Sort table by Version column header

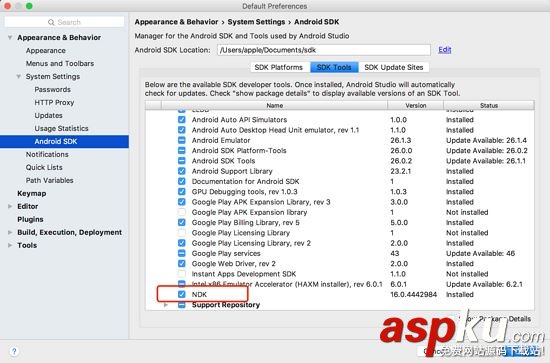pyautogui.click(x=416, y=105)
